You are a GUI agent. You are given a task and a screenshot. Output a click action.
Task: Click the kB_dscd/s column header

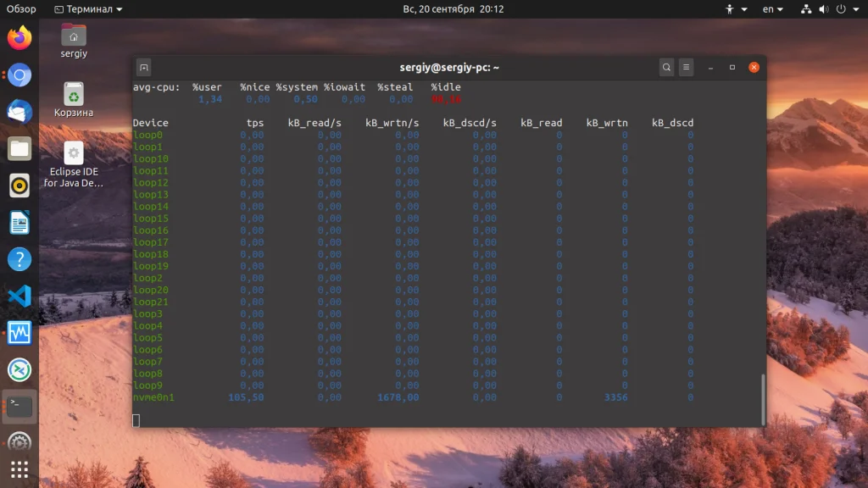tap(470, 123)
